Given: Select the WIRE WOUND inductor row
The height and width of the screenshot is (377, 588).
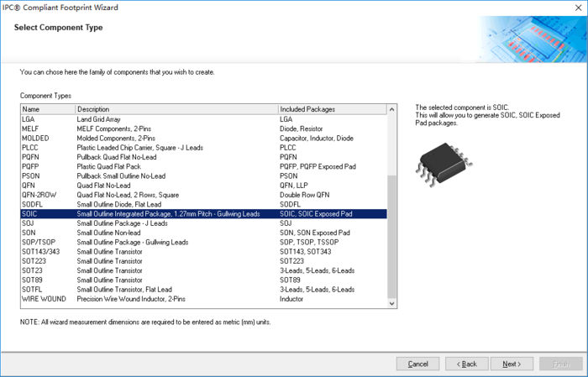Looking at the screenshot, I should pyautogui.click(x=203, y=299).
